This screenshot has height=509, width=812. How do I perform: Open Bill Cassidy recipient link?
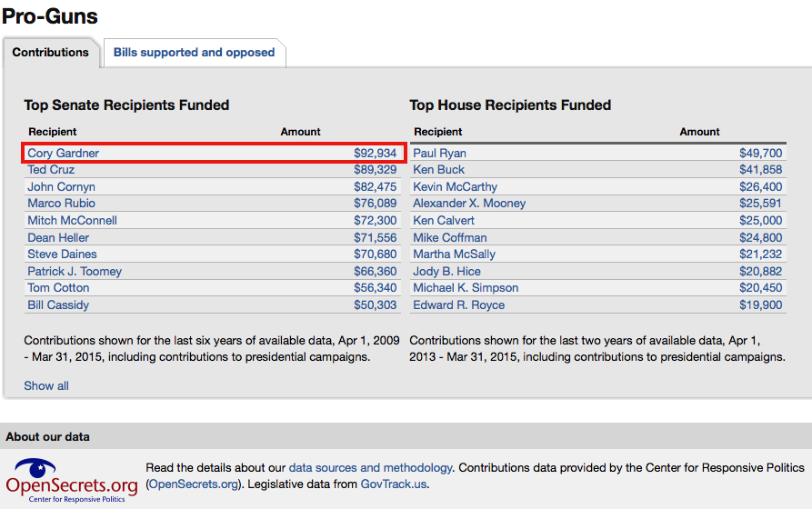(x=58, y=305)
